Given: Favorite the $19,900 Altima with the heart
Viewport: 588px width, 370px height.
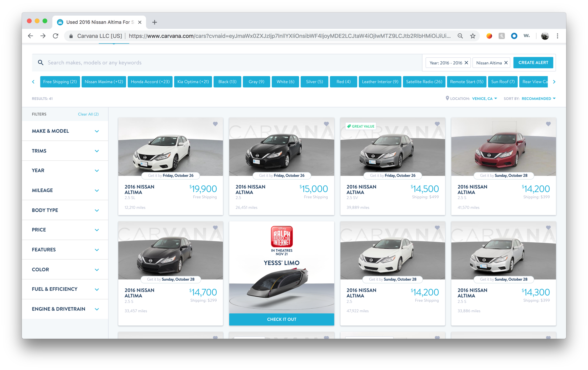Looking at the screenshot, I should [215, 124].
